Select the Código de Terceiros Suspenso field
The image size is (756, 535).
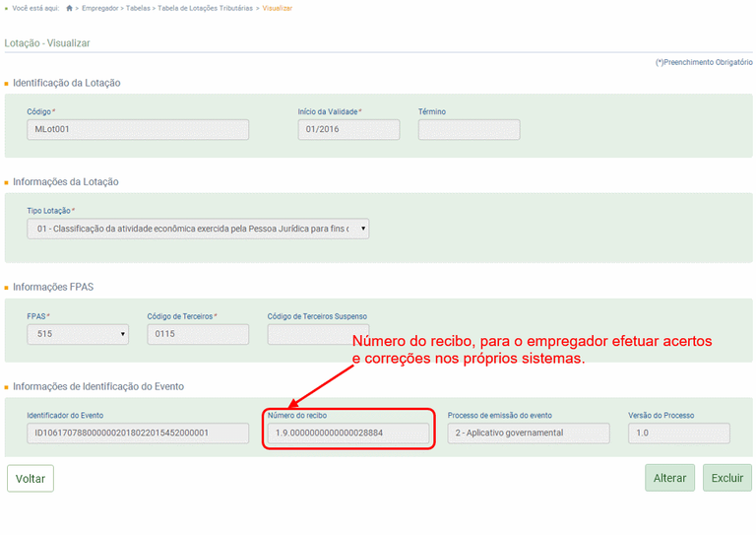coord(317,334)
